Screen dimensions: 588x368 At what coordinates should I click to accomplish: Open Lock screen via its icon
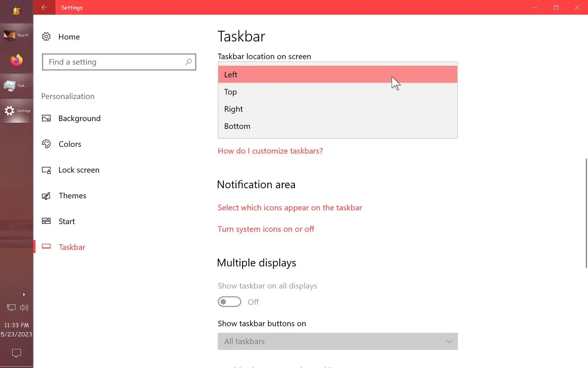coord(46,170)
